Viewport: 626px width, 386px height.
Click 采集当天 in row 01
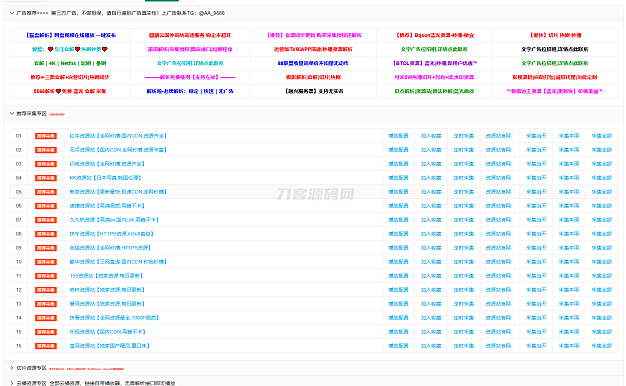tap(536, 136)
